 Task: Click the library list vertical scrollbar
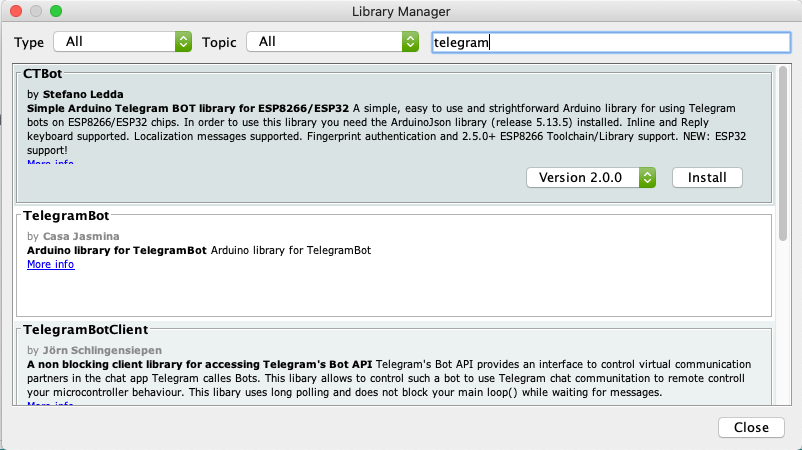[x=783, y=153]
